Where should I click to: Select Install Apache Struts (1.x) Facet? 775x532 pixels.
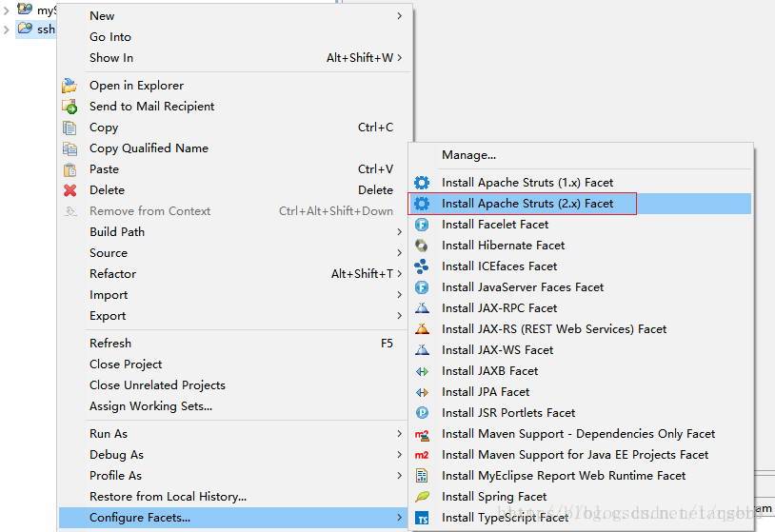(x=581, y=183)
